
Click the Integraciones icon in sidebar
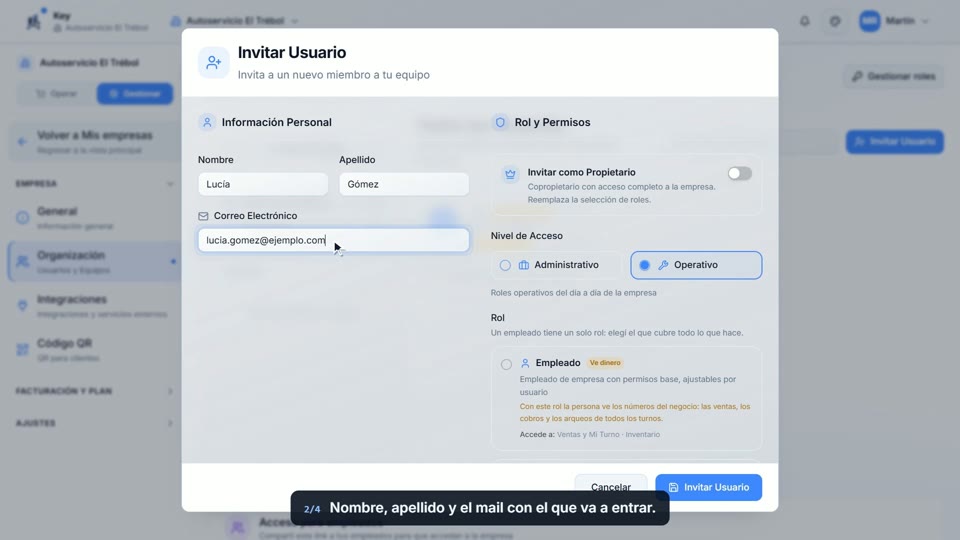[23, 306]
